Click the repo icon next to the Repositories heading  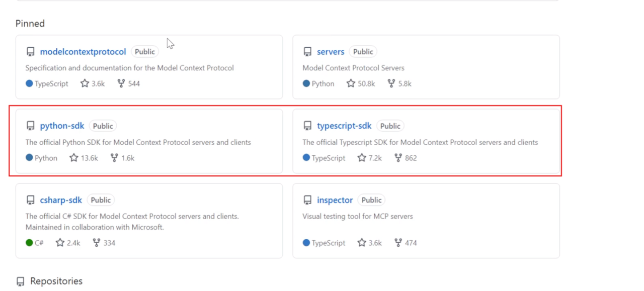click(20, 281)
